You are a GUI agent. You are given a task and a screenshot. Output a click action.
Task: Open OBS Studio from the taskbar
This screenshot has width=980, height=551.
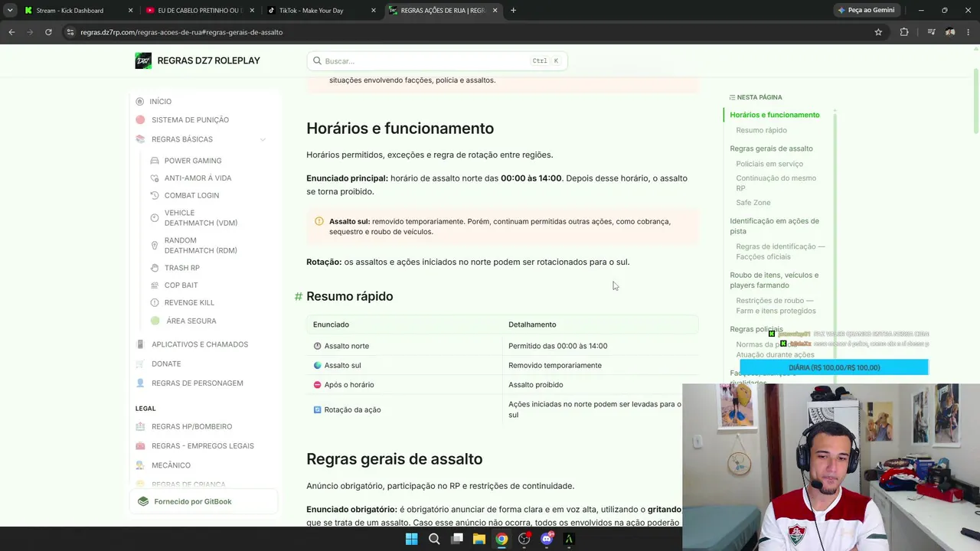coord(524,539)
